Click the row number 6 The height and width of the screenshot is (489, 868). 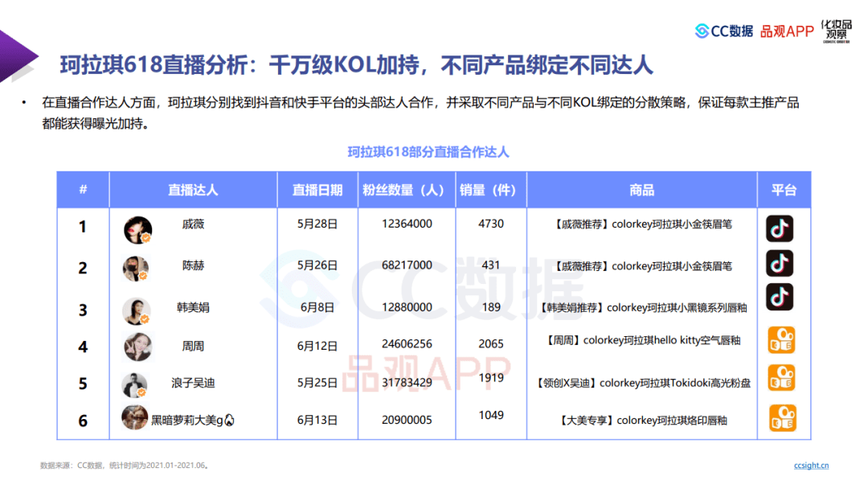point(83,421)
